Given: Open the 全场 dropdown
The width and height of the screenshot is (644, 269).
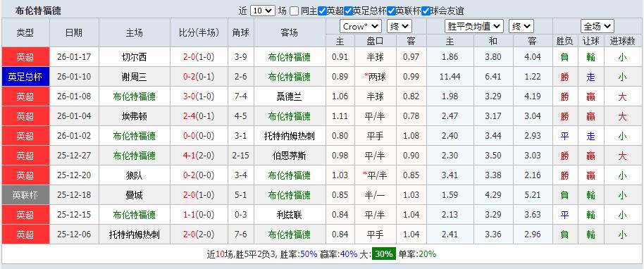Looking at the screenshot, I should 597,27.
